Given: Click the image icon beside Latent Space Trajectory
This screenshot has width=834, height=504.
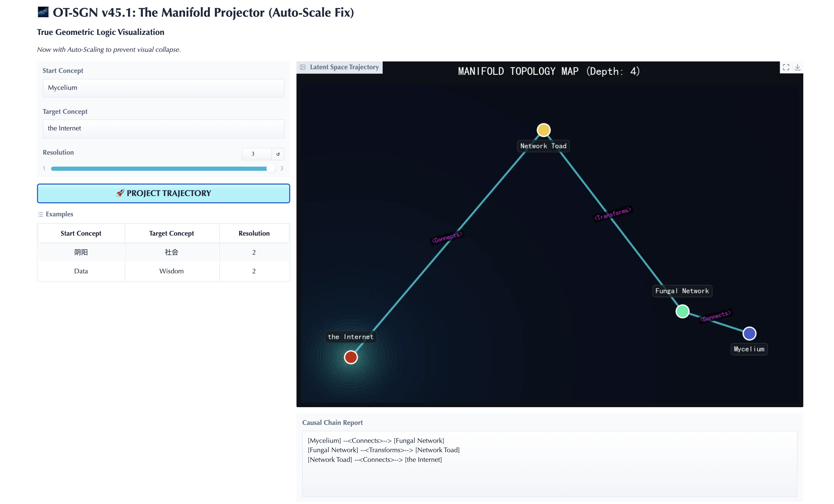Looking at the screenshot, I should 303,67.
